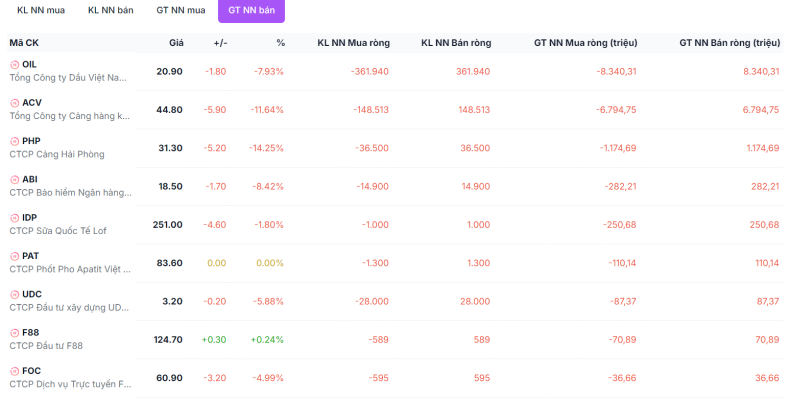
Task: Open the F88 ticker link
Action: pos(30,332)
